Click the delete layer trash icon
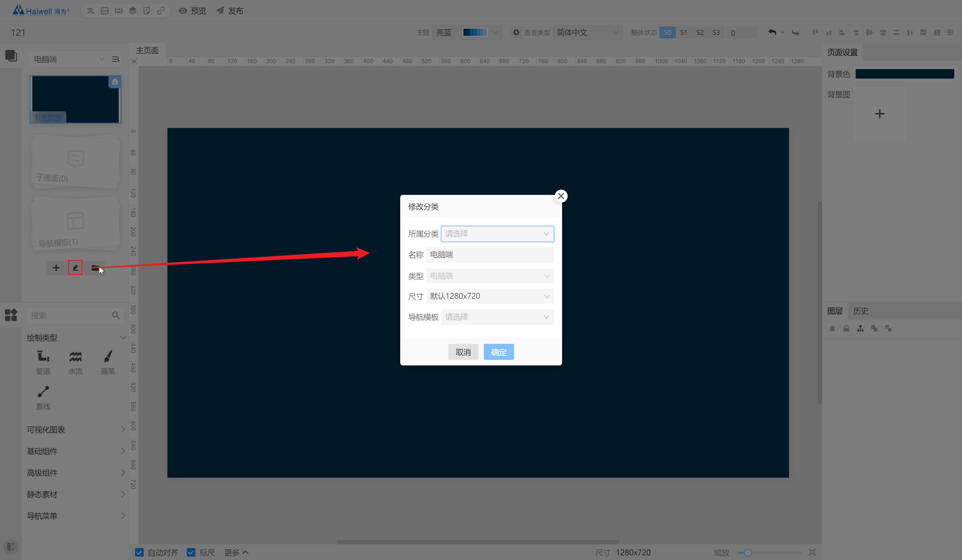The image size is (962, 560). click(832, 328)
